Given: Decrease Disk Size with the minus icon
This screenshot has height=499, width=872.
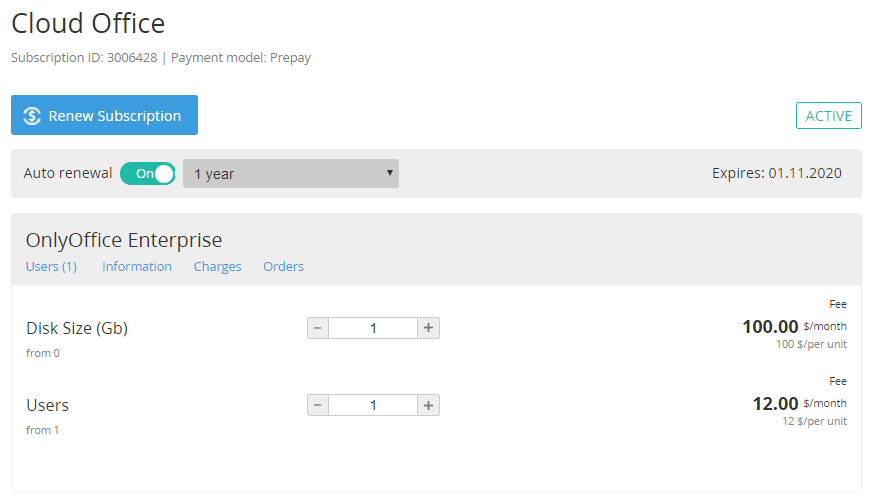Looking at the screenshot, I should coord(318,328).
